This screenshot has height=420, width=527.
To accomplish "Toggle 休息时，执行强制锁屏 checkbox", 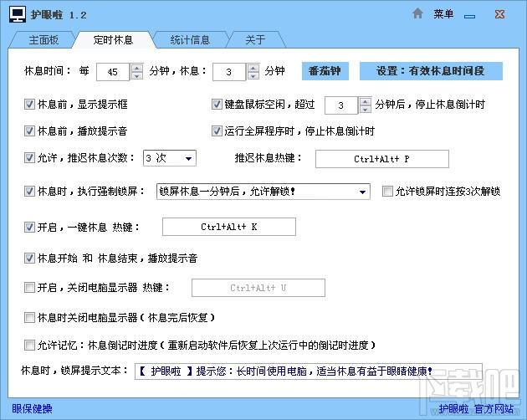I will (29, 192).
